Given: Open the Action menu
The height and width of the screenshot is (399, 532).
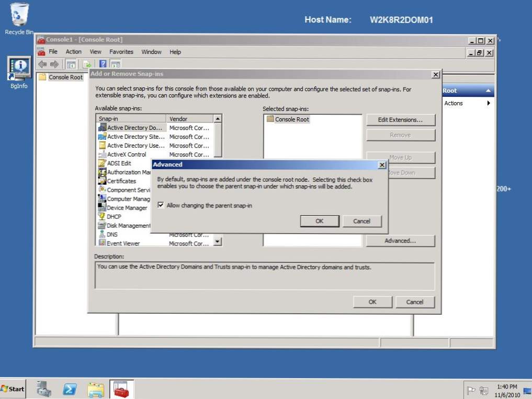Looking at the screenshot, I should click(x=74, y=52).
